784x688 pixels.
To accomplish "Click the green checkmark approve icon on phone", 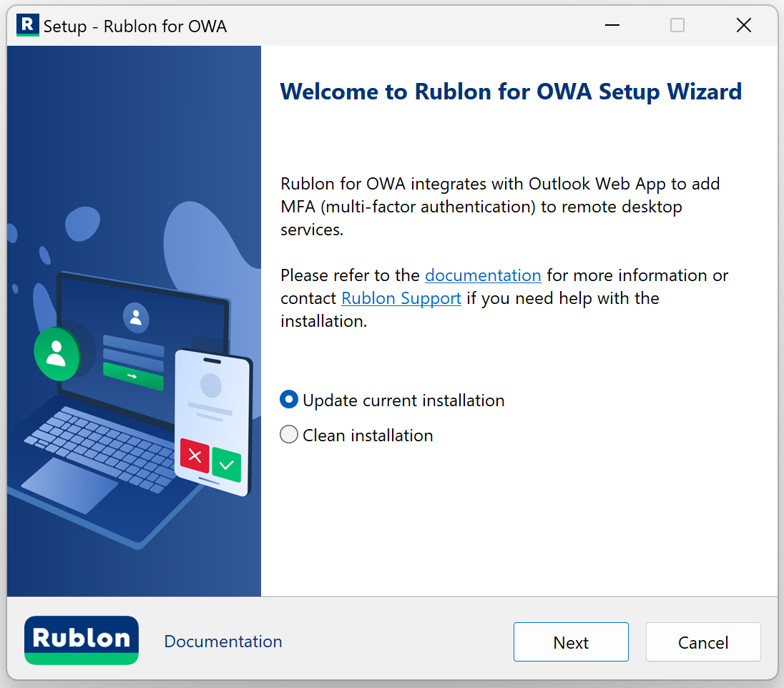I will (x=227, y=465).
